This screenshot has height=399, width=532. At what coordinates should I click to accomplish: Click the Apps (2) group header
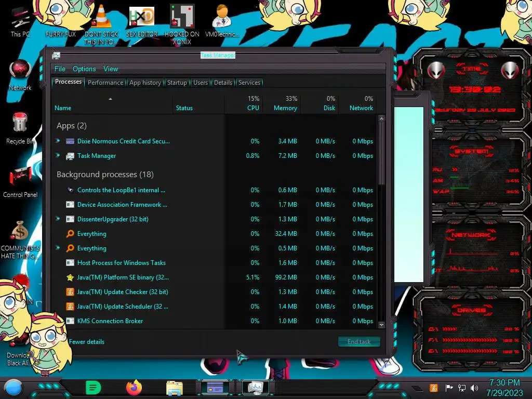point(72,126)
